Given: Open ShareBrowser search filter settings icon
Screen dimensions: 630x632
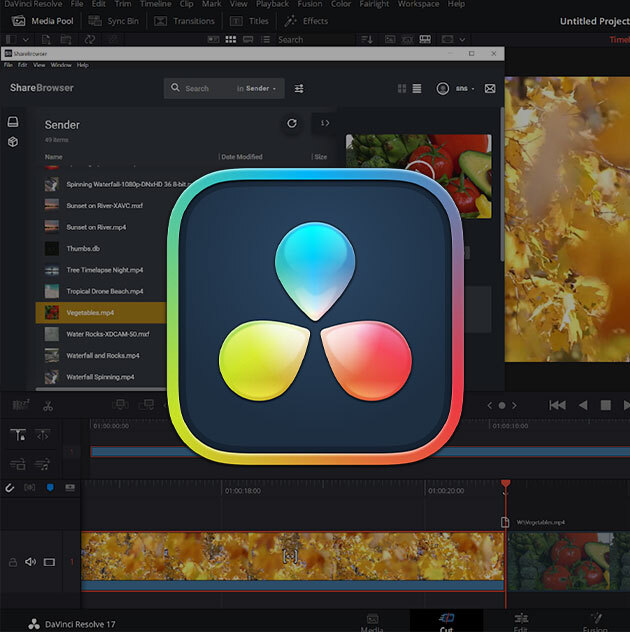Looking at the screenshot, I should pos(299,88).
